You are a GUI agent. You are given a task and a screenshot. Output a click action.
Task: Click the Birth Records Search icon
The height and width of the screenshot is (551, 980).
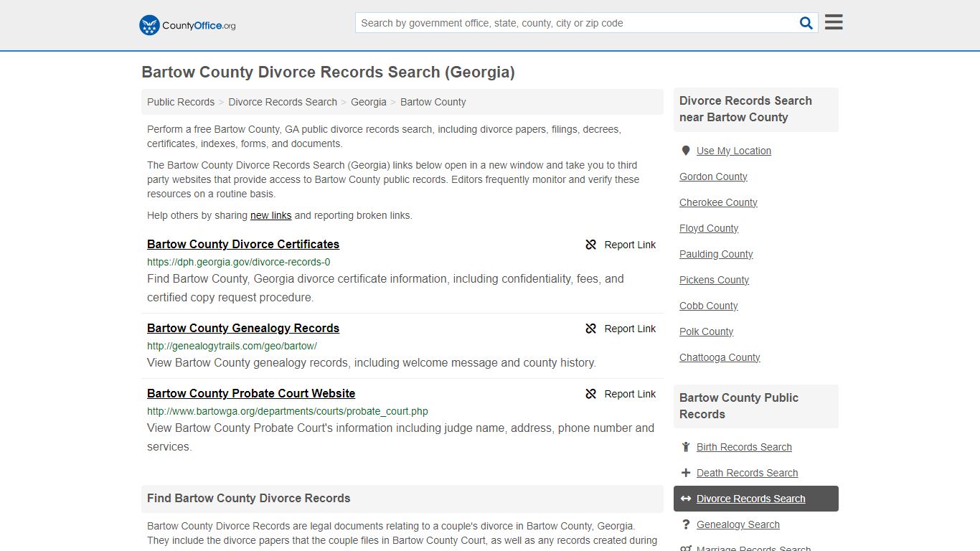[686, 447]
